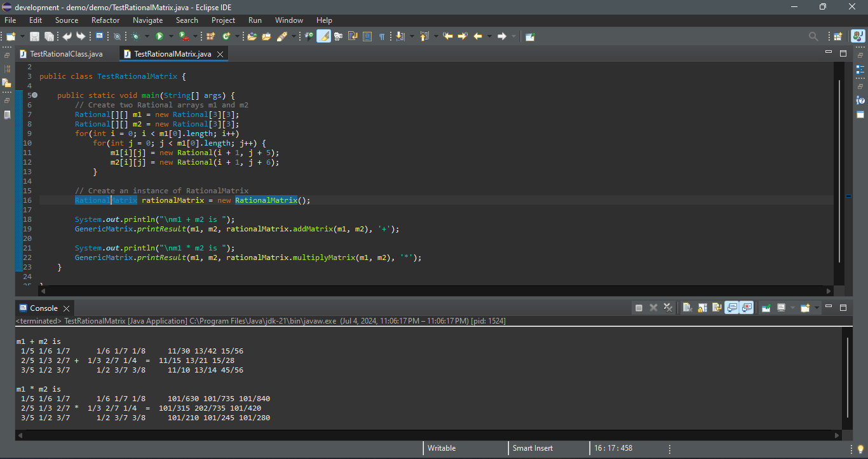
Task: Open dropdown next to Search flashlight
Action: (294, 36)
